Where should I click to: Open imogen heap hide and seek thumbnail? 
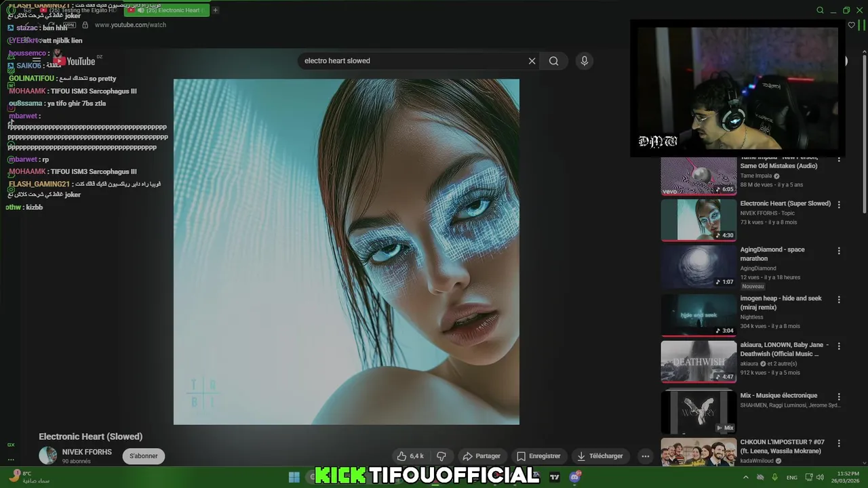(x=698, y=315)
